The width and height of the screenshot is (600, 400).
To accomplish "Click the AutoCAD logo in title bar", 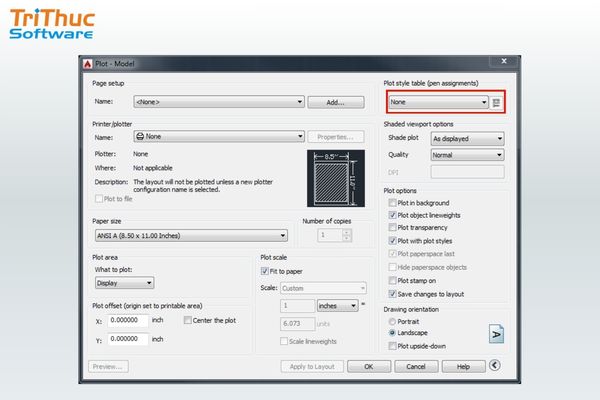I will 88,64.
